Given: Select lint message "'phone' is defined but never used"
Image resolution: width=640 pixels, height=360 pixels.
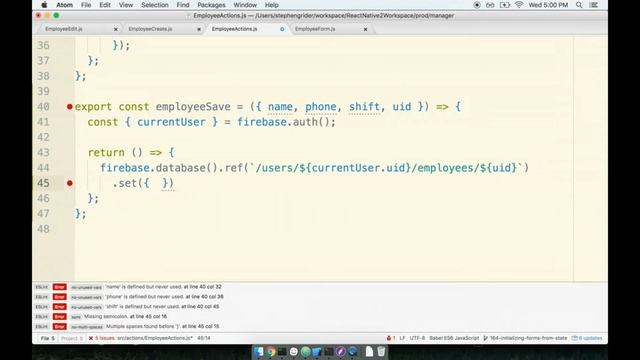Looking at the screenshot, I should click(x=145, y=297).
